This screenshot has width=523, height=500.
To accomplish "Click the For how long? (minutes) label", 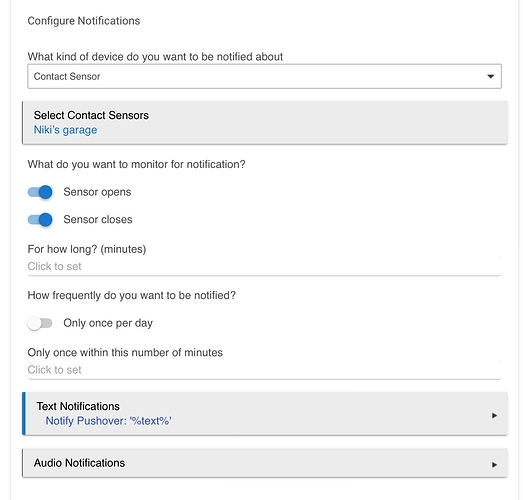I will [x=87, y=249].
